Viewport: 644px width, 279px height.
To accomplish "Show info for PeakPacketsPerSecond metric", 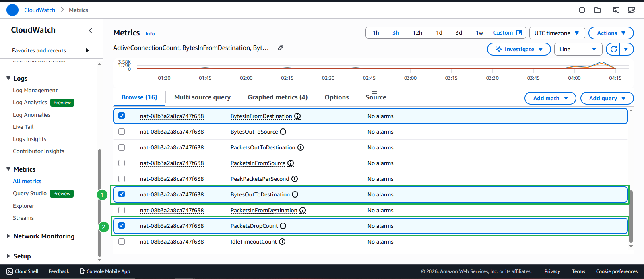I will [x=295, y=179].
